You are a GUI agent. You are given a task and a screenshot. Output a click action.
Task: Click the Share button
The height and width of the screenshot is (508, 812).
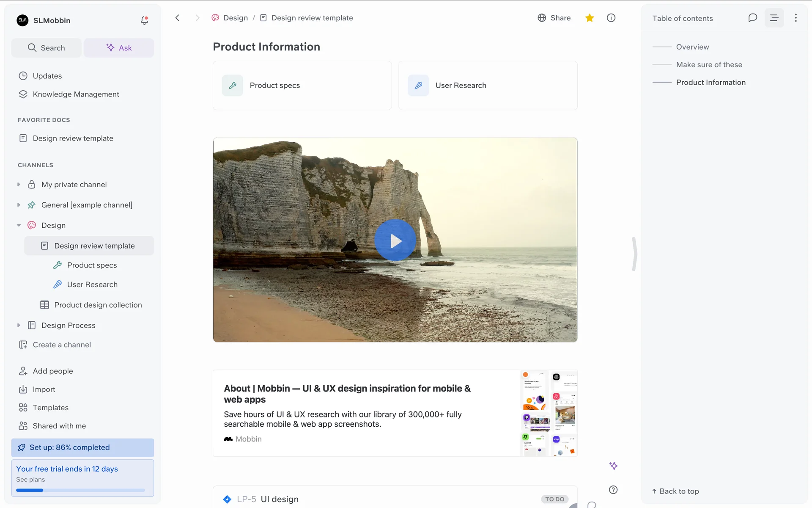click(554, 18)
